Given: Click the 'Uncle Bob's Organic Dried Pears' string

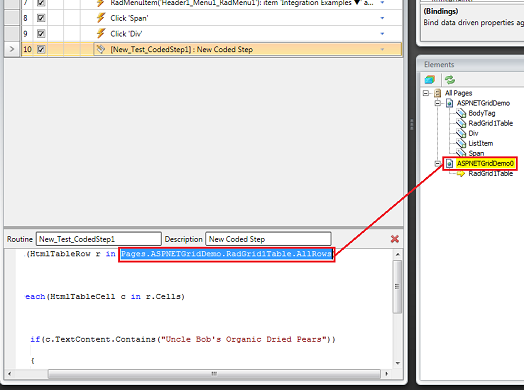Looking at the screenshot, I should pos(243,339).
